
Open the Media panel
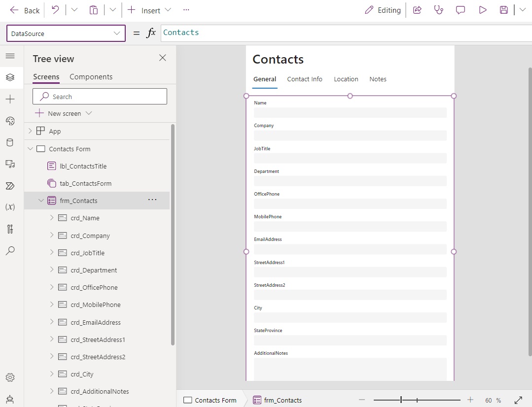[10, 164]
